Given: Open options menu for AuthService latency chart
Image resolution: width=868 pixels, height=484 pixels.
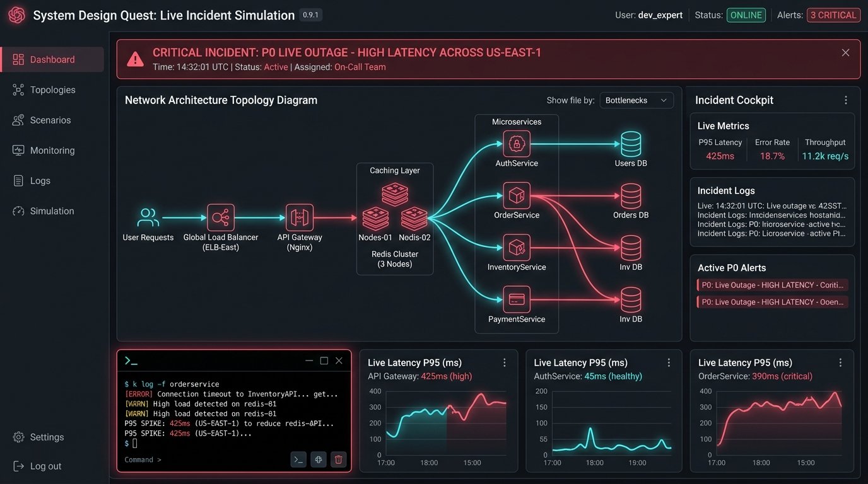Looking at the screenshot, I should coord(669,362).
